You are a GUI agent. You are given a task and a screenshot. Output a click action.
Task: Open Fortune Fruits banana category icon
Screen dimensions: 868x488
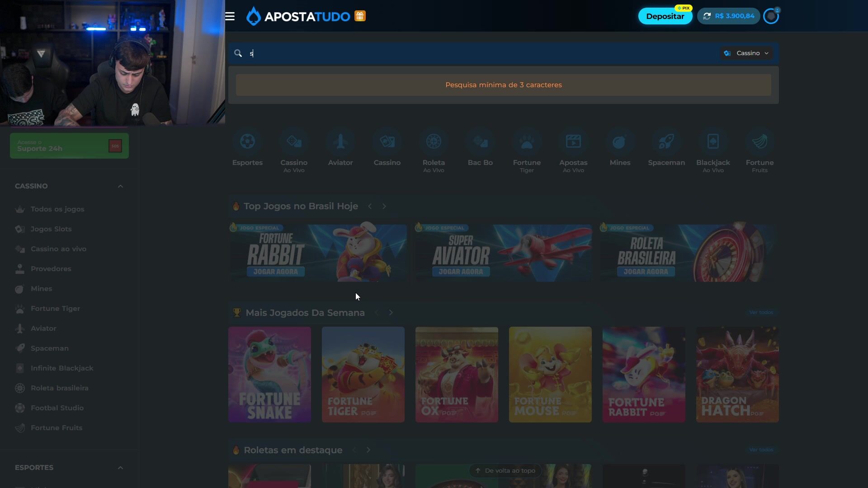(759, 141)
